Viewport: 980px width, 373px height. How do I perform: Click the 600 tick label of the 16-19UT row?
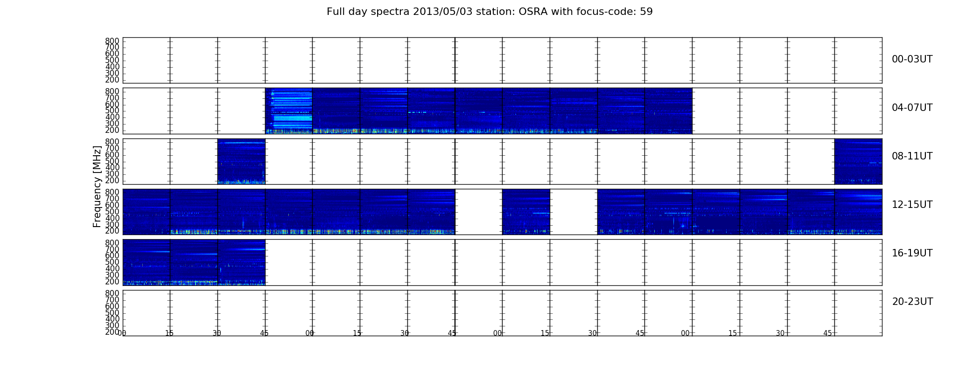(x=112, y=256)
